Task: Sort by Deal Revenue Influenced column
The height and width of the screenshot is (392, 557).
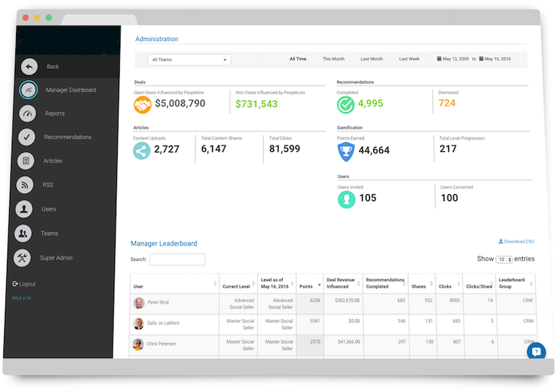Action: (343, 283)
